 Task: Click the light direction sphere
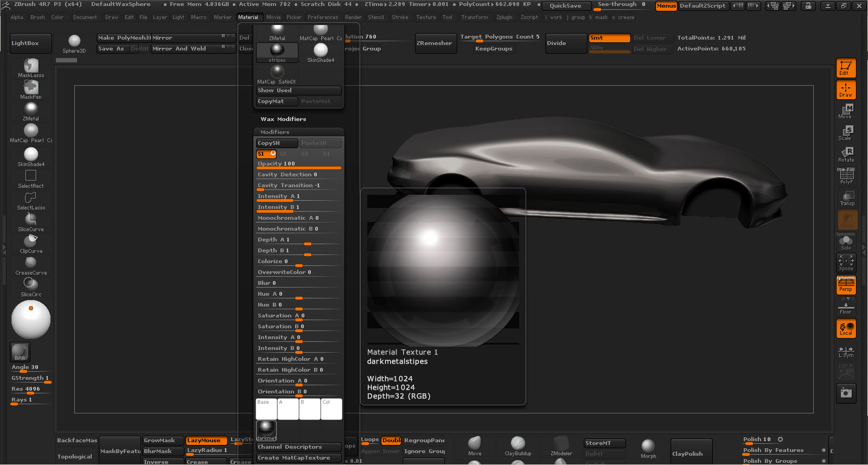31,320
